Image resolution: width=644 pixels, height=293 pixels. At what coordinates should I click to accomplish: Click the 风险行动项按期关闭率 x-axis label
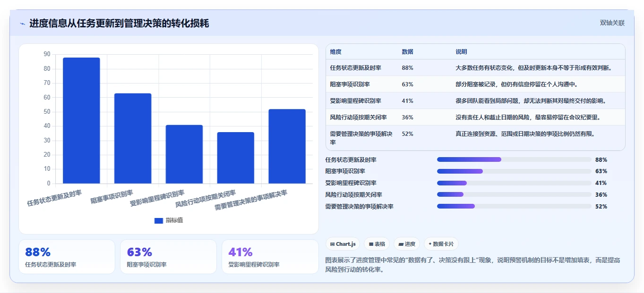click(x=206, y=199)
